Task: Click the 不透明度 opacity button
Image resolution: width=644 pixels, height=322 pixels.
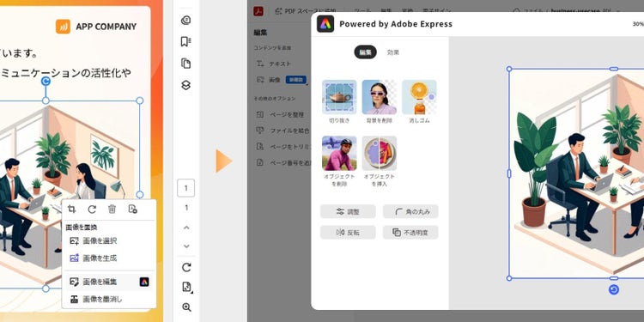Action: point(410,232)
